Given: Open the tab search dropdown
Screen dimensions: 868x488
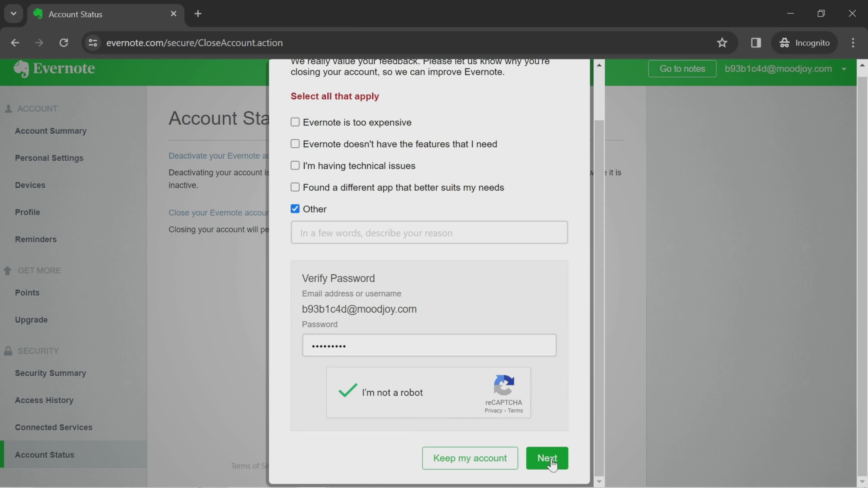Looking at the screenshot, I should [14, 14].
